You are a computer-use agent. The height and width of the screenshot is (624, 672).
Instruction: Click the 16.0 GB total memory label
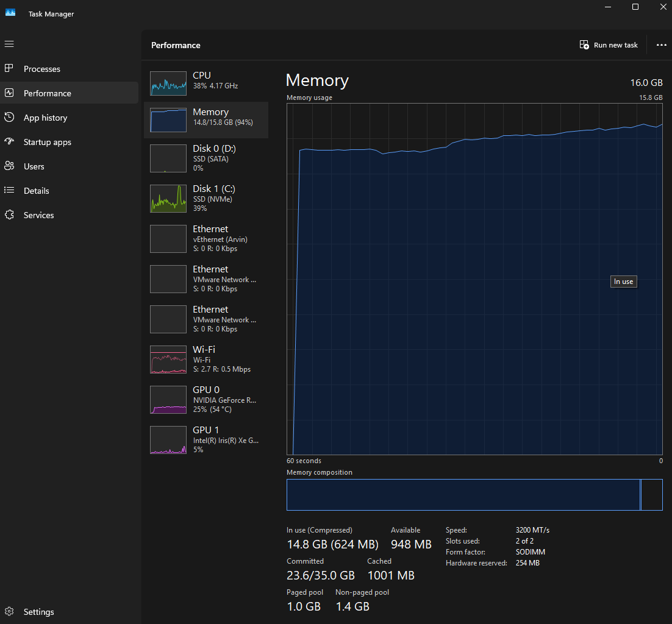[x=646, y=83]
